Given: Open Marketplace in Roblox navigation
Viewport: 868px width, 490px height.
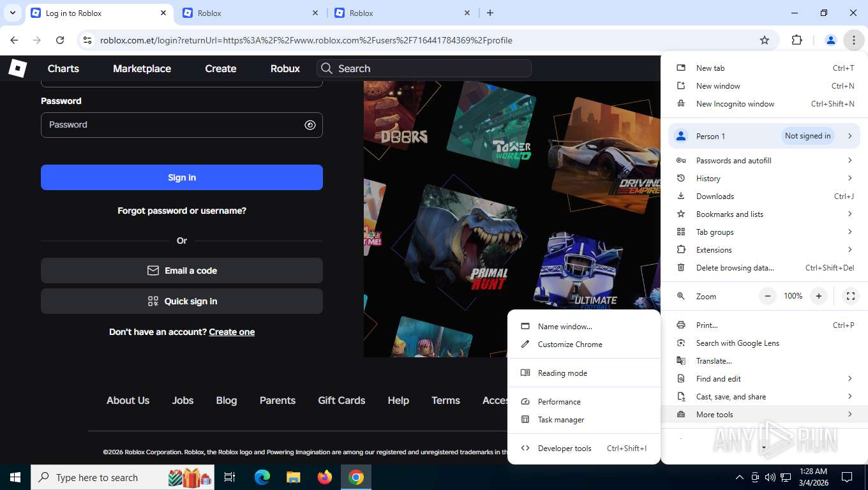Looking at the screenshot, I should [x=142, y=68].
